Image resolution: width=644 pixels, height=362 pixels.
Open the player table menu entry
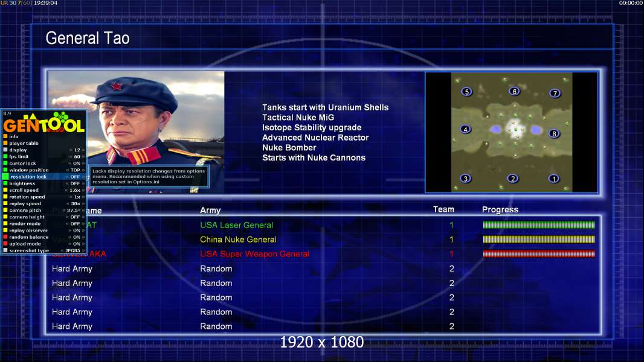point(24,143)
